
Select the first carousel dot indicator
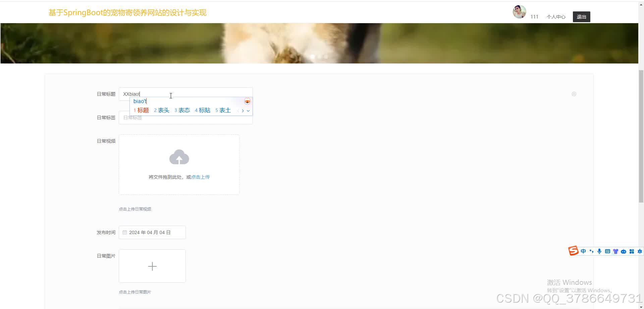(313, 57)
